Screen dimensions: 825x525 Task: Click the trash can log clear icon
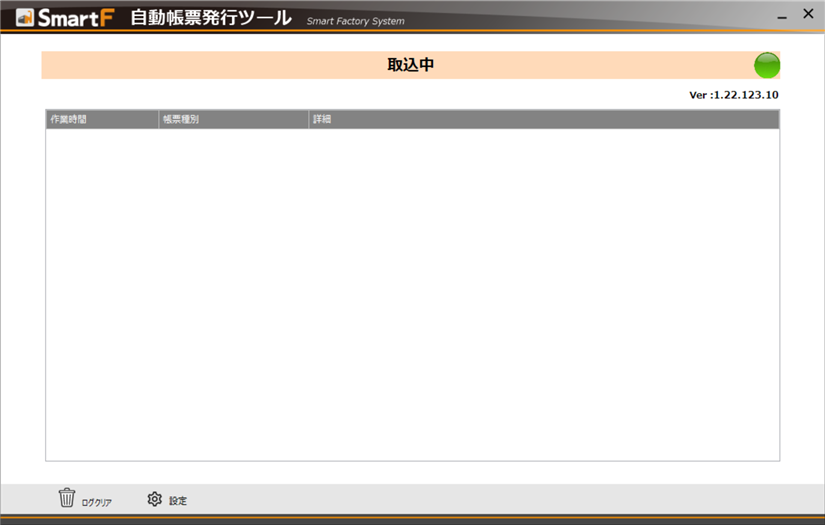pos(67,497)
